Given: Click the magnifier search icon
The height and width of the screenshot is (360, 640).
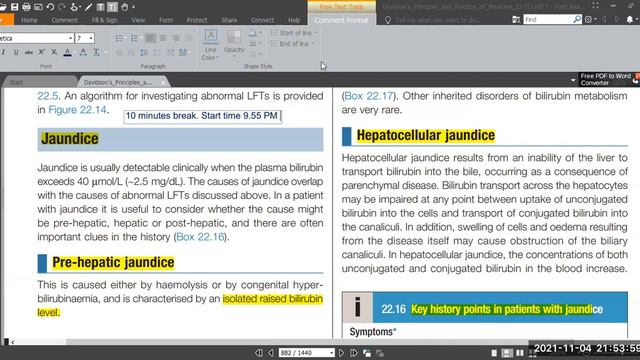Looking at the screenshot, I should (x=577, y=19).
